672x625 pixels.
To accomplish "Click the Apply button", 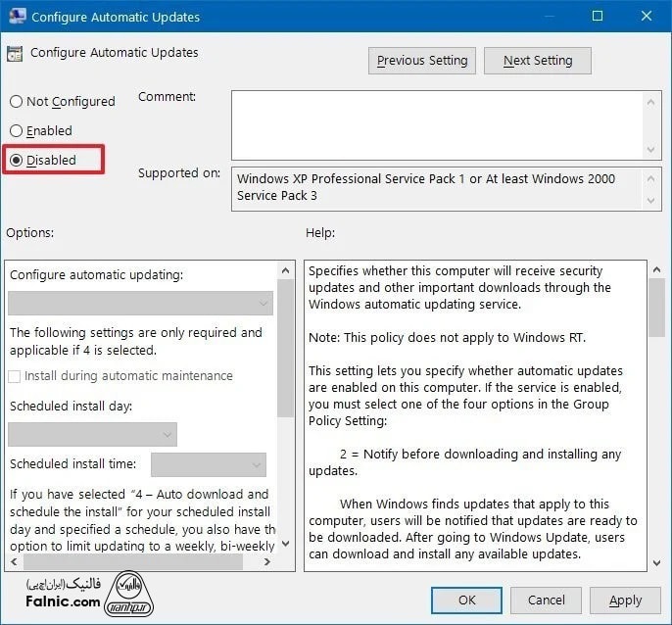I will [625, 600].
